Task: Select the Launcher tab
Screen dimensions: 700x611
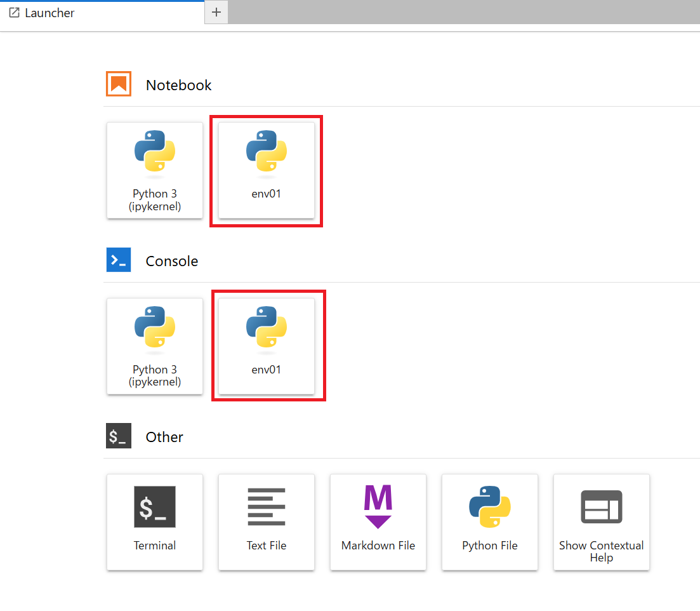Action: (50, 13)
